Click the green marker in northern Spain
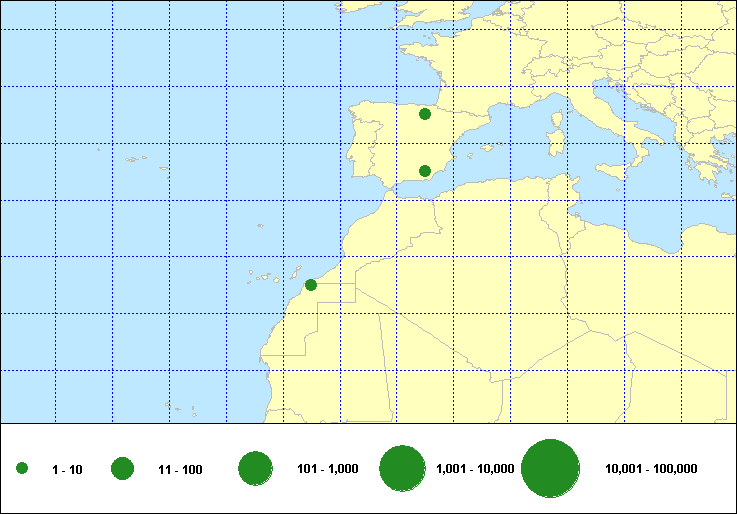 coord(425,114)
